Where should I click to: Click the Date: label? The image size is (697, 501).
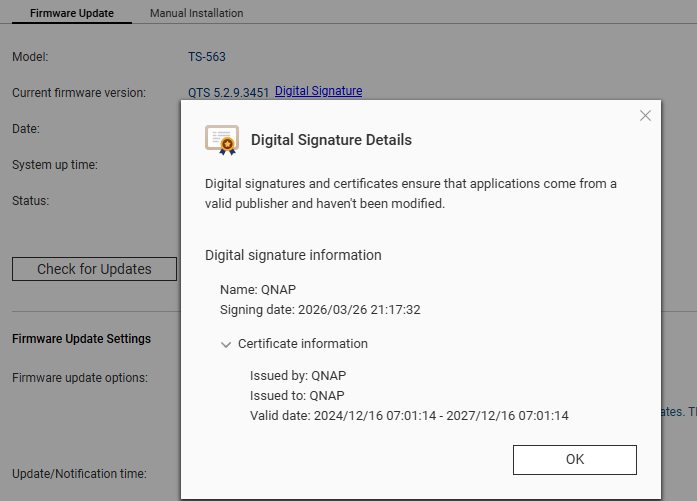26,129
